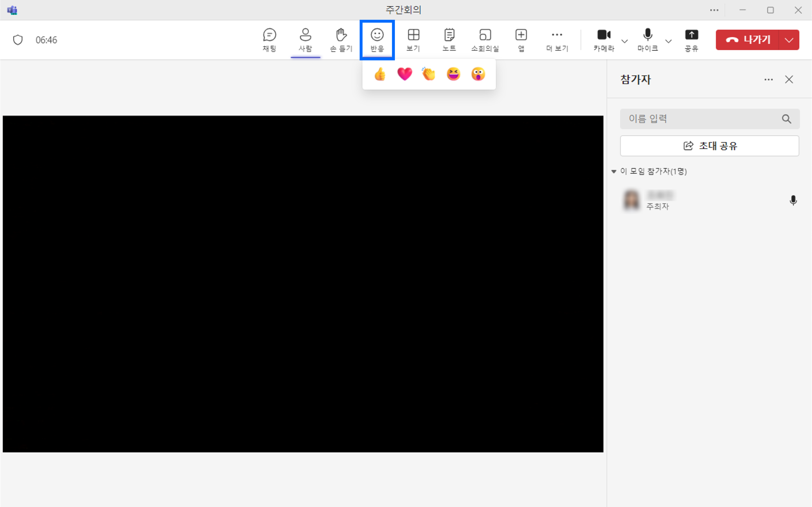Send the thumbs-up reaction emoji
This screenshot has height=507, width=812.
[380, 74]
